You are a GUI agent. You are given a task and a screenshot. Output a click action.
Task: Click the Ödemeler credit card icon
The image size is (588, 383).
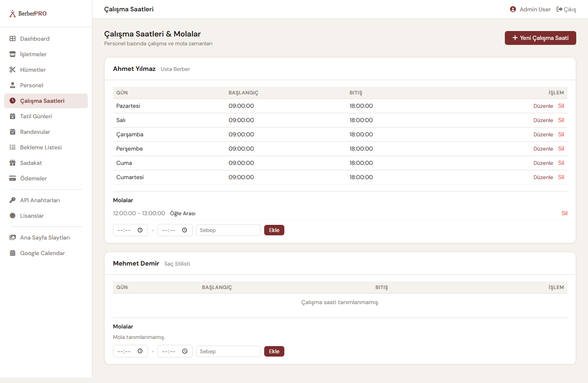(x=13, y=178)
